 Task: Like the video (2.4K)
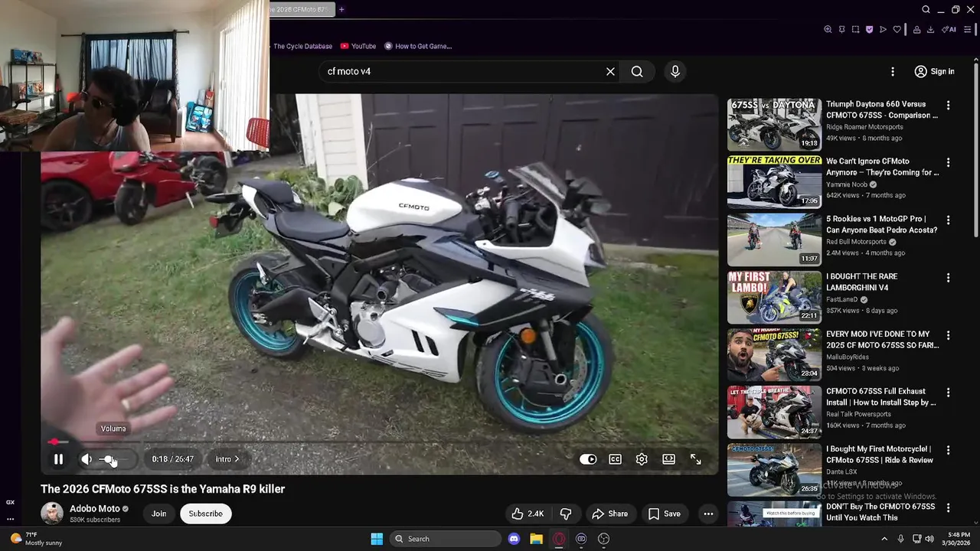coord(527,514)
